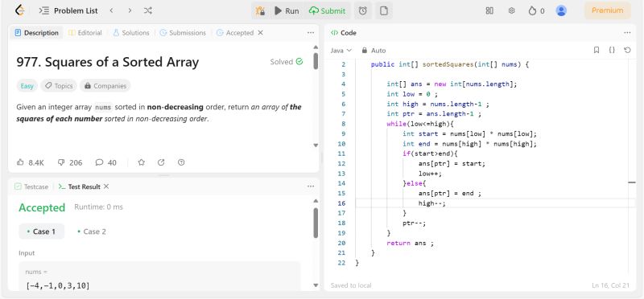
Task: Click scroll down arrow in description panel
Action: (x=316, y=145)
